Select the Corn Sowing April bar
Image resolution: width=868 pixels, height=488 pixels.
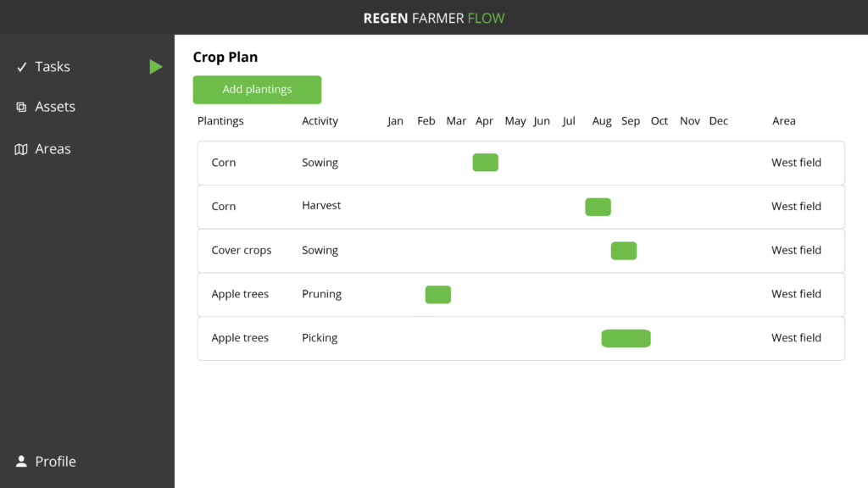tap(486, 163)
